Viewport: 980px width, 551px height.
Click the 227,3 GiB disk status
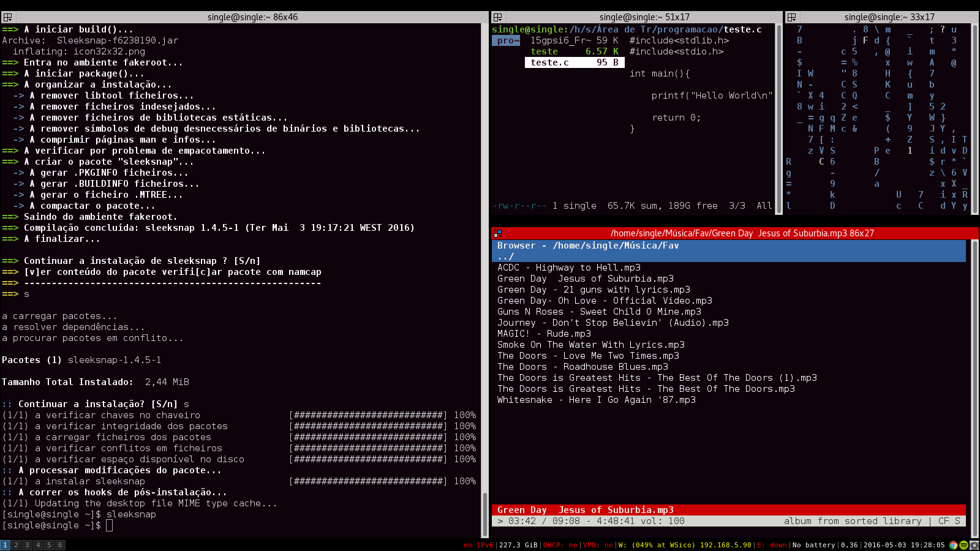pyautogui.click(x=518, y=545)
